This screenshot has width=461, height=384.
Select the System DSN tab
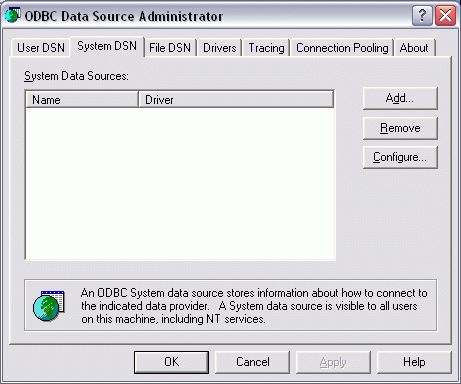coord(107,46)
